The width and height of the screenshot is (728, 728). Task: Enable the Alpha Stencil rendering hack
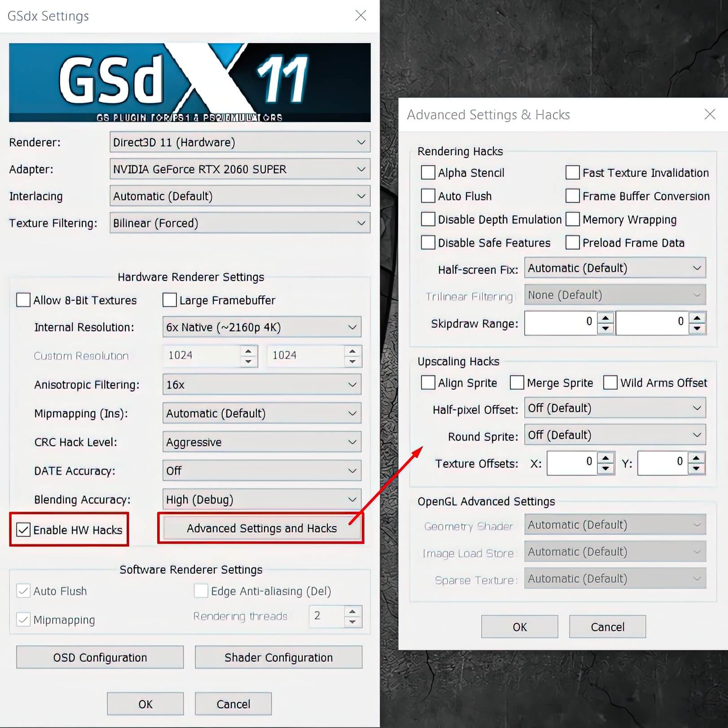point(428,173)
